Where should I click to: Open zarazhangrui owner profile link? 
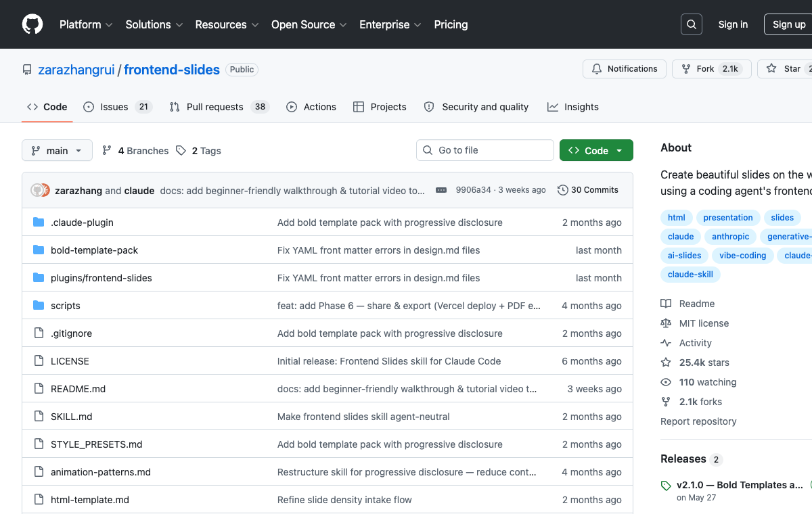click(76, 70)
